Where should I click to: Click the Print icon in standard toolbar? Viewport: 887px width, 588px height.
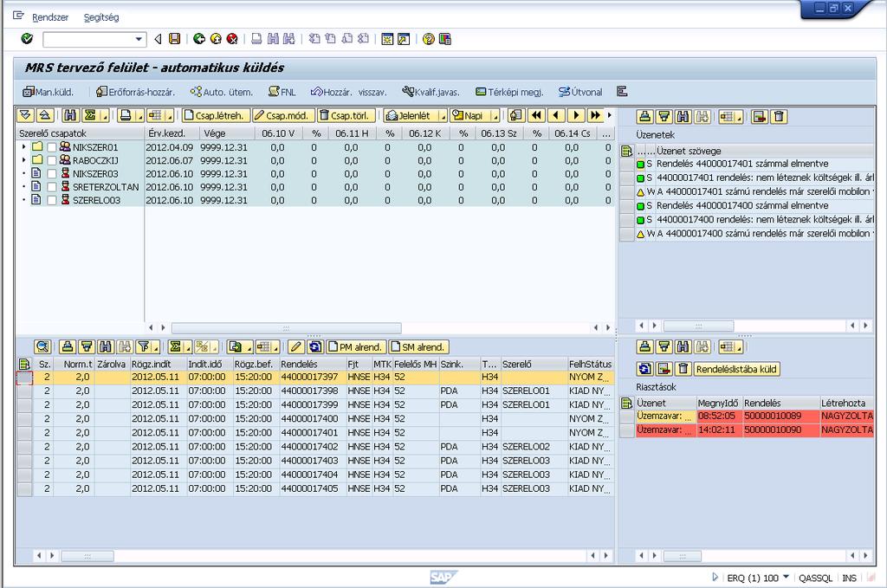tap(256, 39)
